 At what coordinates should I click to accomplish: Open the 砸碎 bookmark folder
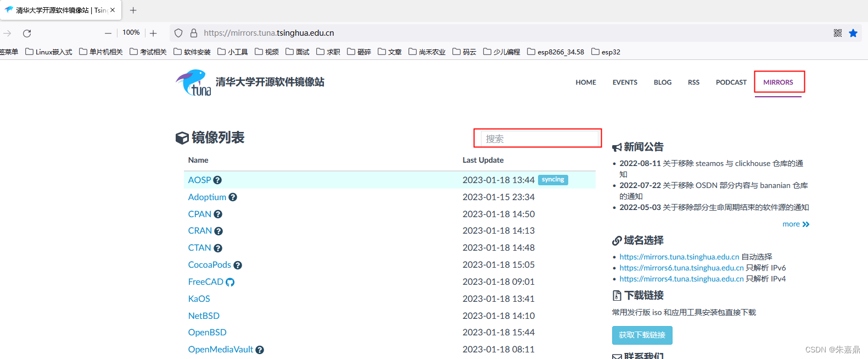[359, 52]
